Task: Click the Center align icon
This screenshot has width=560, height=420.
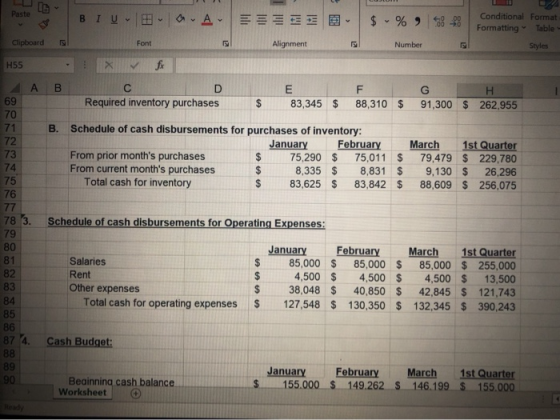Action: (x=262, y=20)
